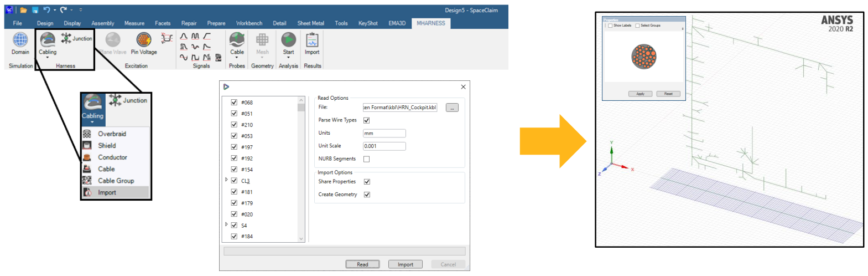Click the Plane Wave excitation icon

point(113,39)
